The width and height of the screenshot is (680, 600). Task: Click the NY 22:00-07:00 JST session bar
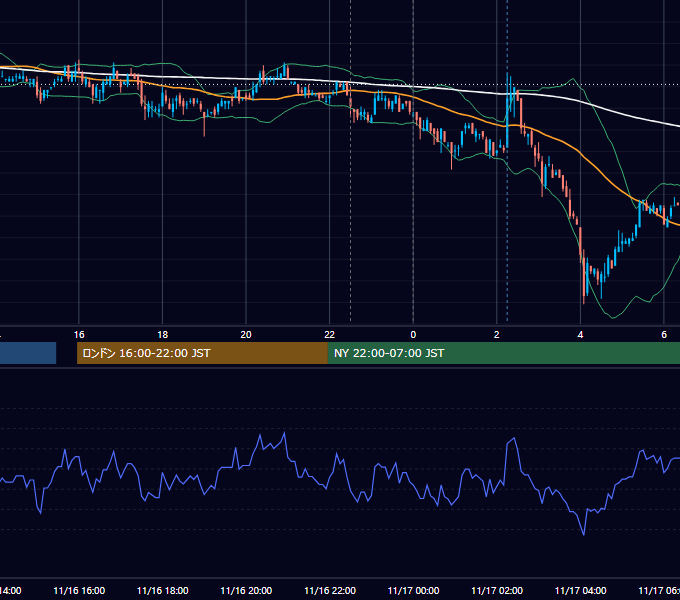pyautogui.click(x=504, y=353)
